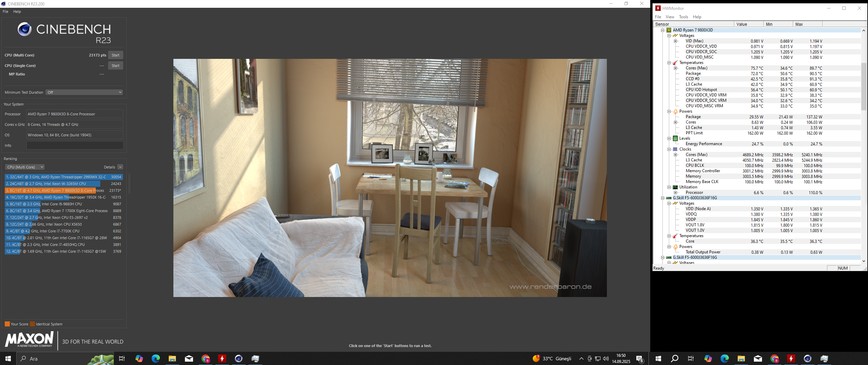Screen dimensions: 868x365
Task: Collapse the Levels group in HWMonitor
Action: [x=669, y=138]
